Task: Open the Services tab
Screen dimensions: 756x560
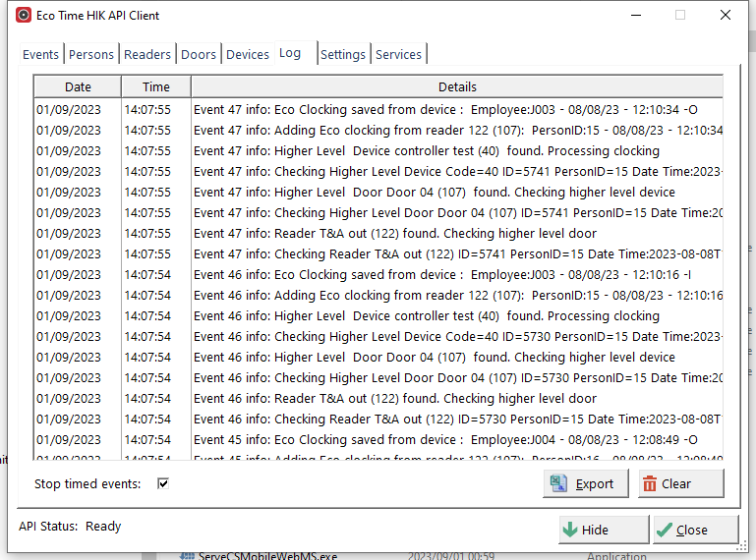Action: tap(398, 55)
